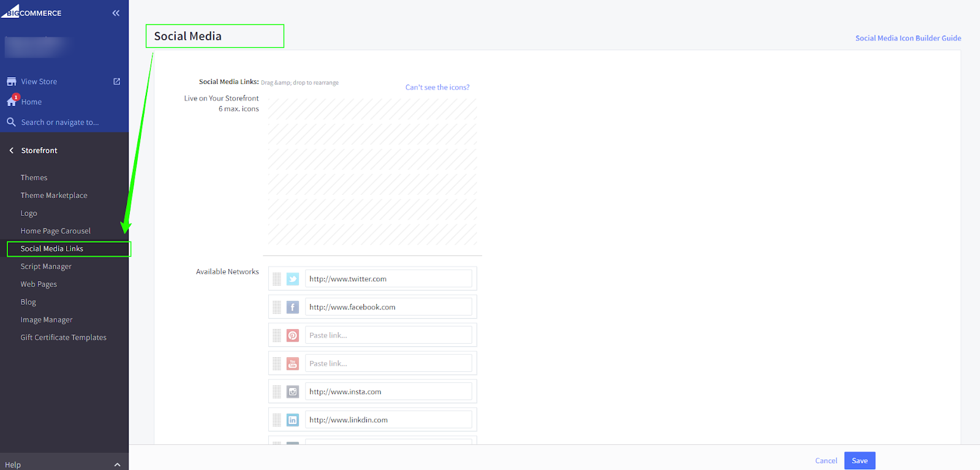This screenshot has height=470, width=980.
Task: Click the Home icon with notification badge
Action: pos(12,101)
